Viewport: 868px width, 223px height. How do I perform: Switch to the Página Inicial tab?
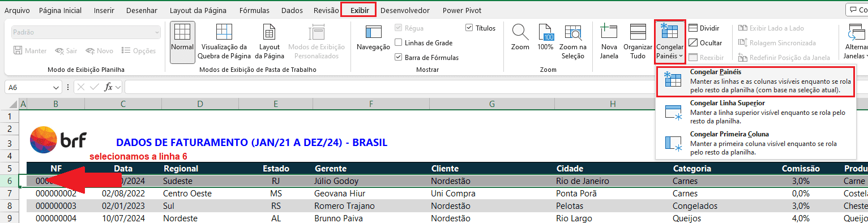point(59,10)
